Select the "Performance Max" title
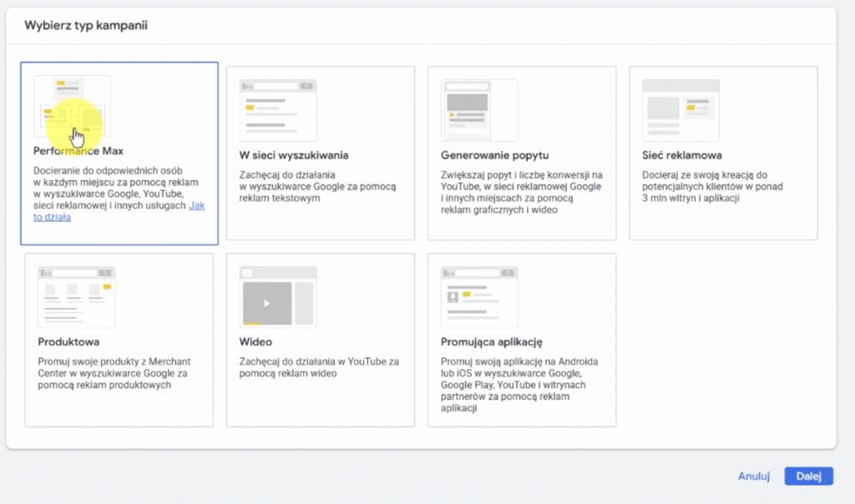Viewport: 855px width, 504px height. (78, 152)
